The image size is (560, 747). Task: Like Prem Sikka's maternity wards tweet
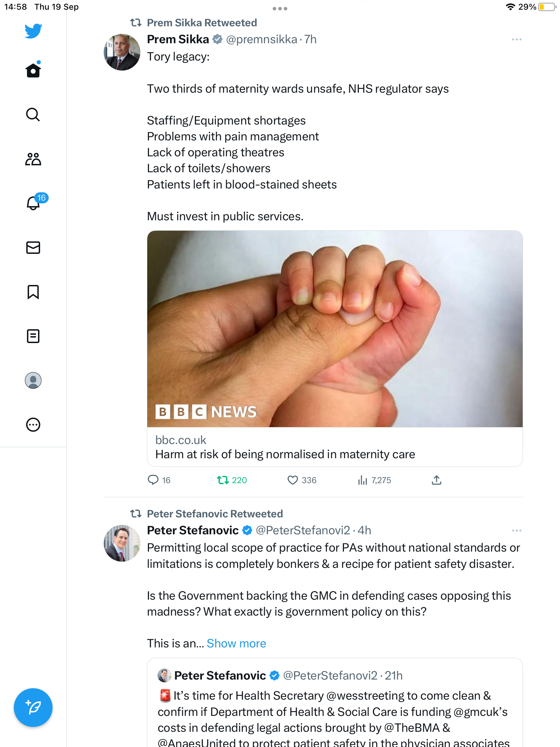click(x=293, y=480)
